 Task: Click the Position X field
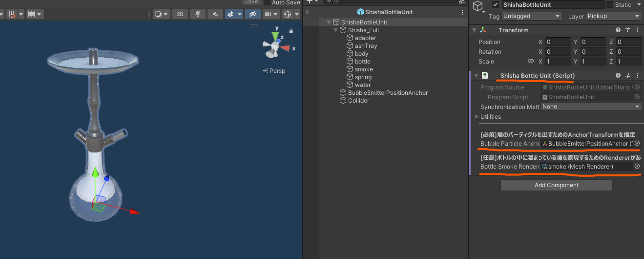click(558, 42)
